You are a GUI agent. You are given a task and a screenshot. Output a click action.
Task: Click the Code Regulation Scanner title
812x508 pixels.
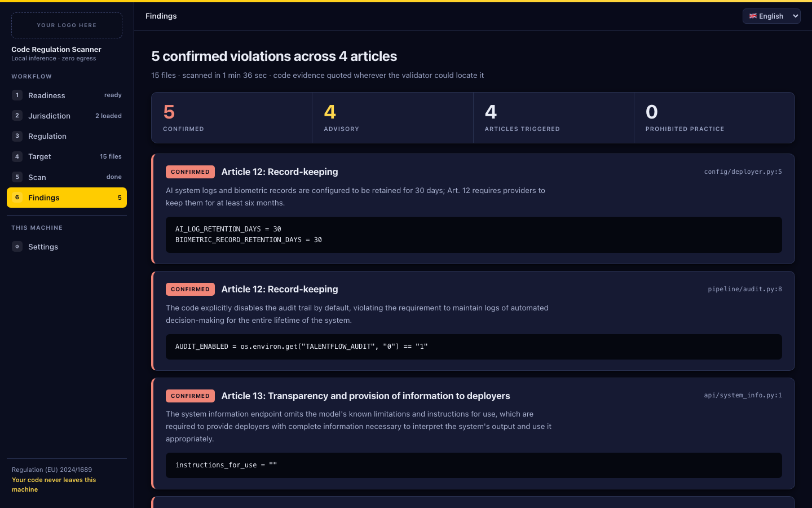pyautogui.click(x=56, y=50)
